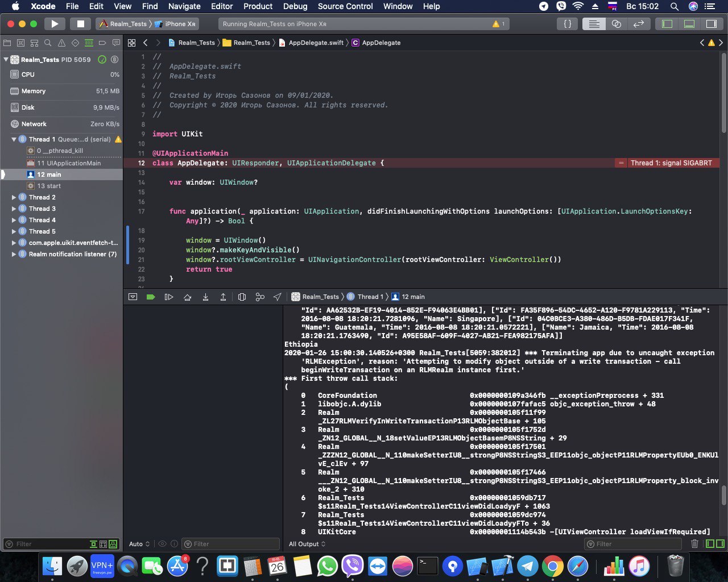Image resolution: width=728 pixels, height=582 pixels.
Task: Open the Issue navigator warning icon
Action: pos(61,43)
